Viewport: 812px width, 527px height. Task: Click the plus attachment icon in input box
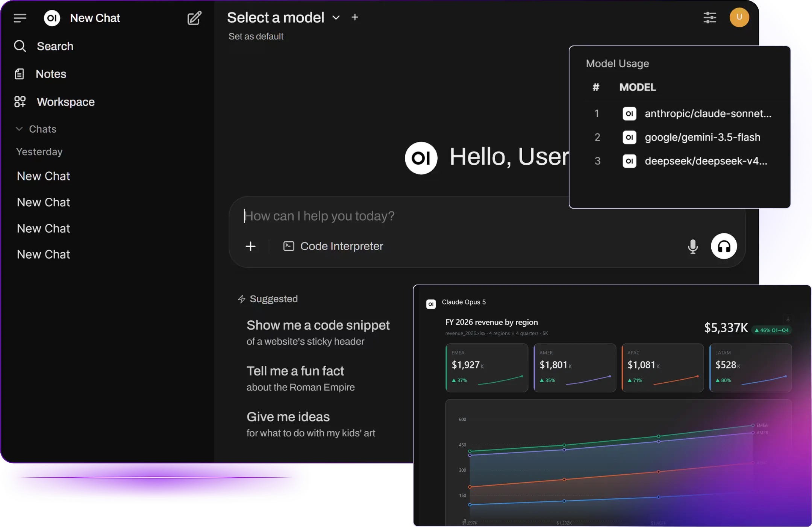tap(250, 246)
